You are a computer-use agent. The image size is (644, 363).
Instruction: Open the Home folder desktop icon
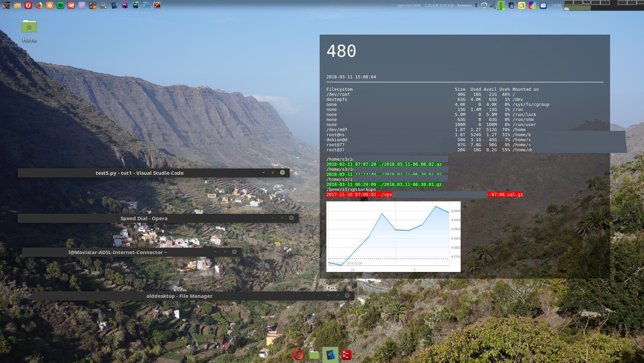(x=29, y=31)
